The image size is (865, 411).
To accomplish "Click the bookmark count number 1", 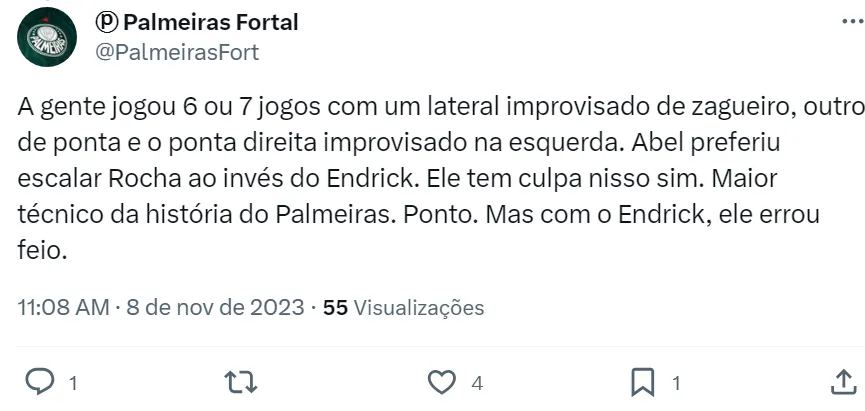I will [676, 383].
